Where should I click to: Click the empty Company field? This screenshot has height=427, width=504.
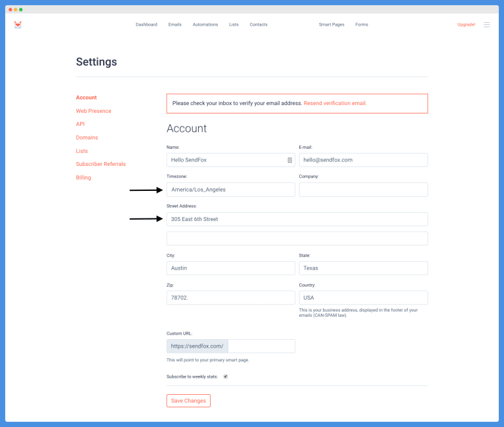coord(363,190)
